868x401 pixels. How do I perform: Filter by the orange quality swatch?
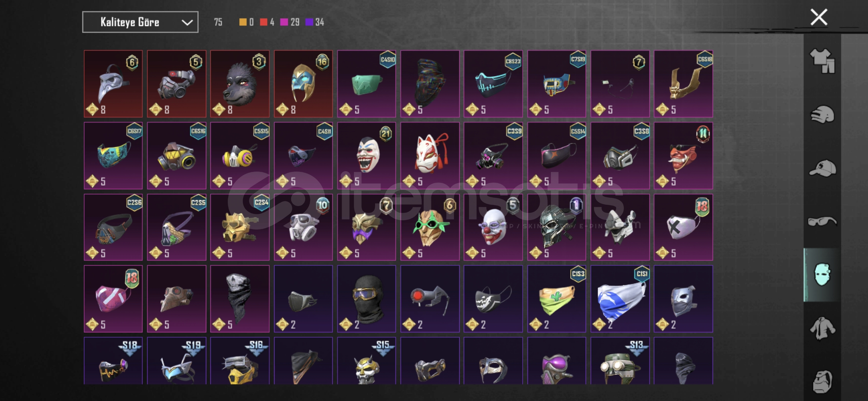click(x=243, y=22)
